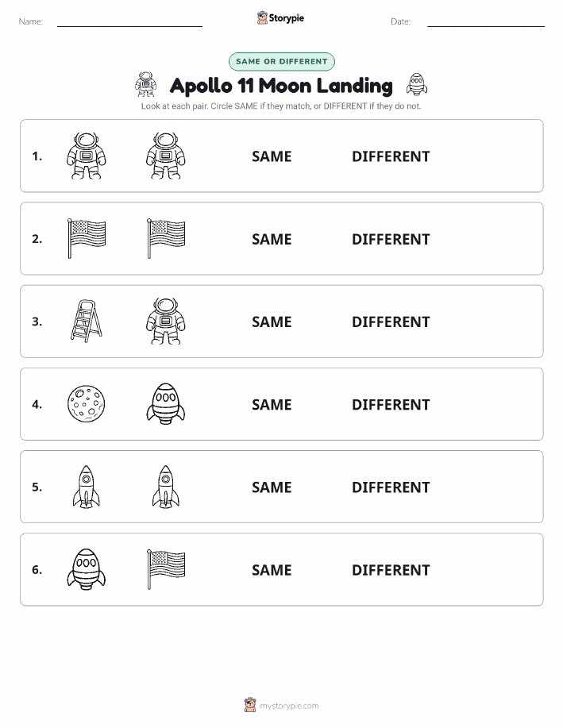Image resolution: width=563 pixels, height=728 pixels.
Task: Click the round rocket icon in row 4
Action: pos(166,403)
